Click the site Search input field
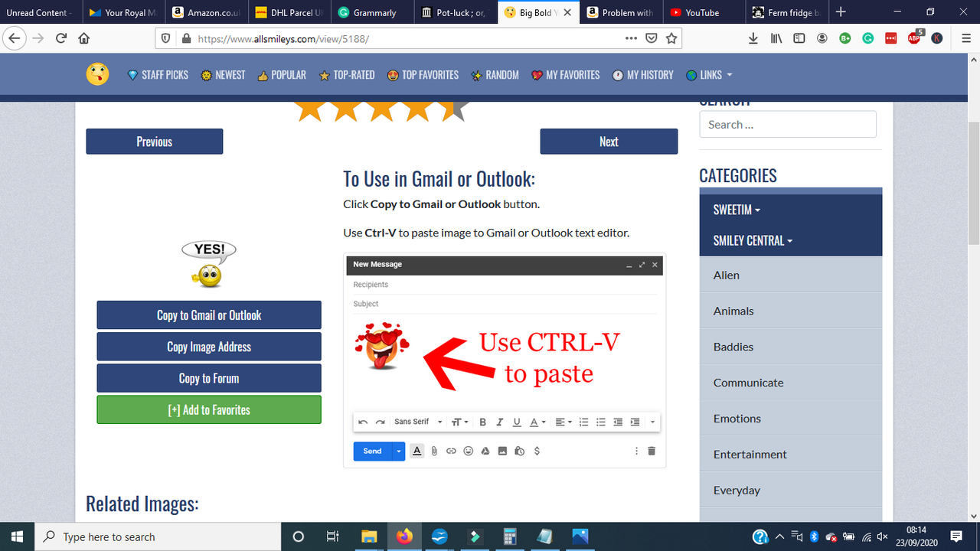The width and height of the screenshot is (980, 551). 788,124
